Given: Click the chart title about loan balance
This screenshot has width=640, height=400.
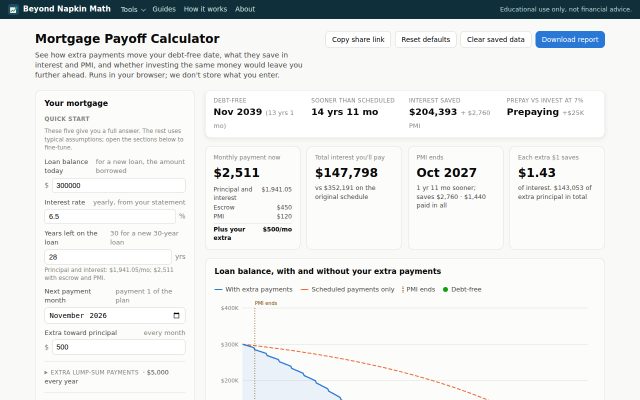Looking at the screenshot, I should pos(328,271).
